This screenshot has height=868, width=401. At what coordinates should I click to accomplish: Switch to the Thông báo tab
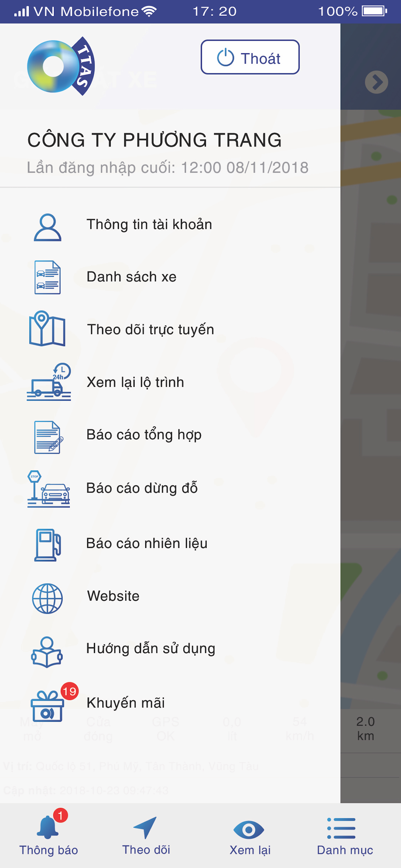coord(49,836)
